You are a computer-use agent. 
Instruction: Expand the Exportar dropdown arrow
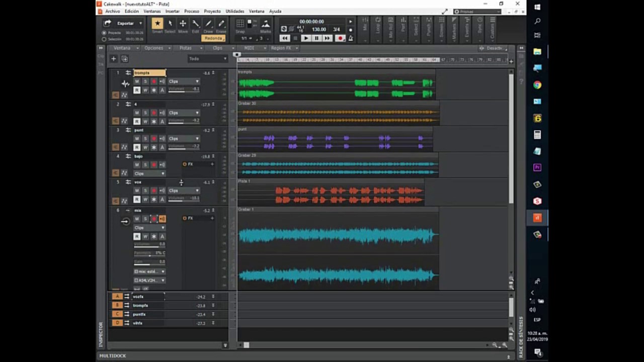pos(140,23)
